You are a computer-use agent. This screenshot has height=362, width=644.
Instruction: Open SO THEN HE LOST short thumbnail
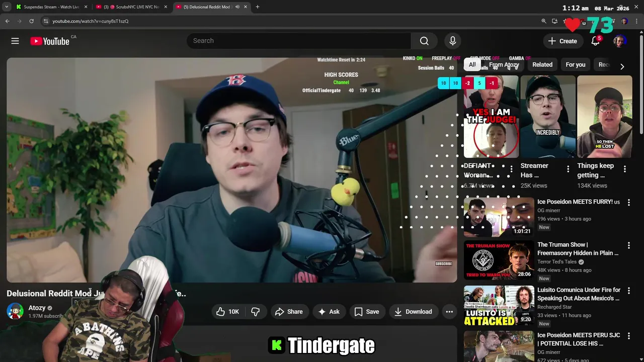pos(605,117)
